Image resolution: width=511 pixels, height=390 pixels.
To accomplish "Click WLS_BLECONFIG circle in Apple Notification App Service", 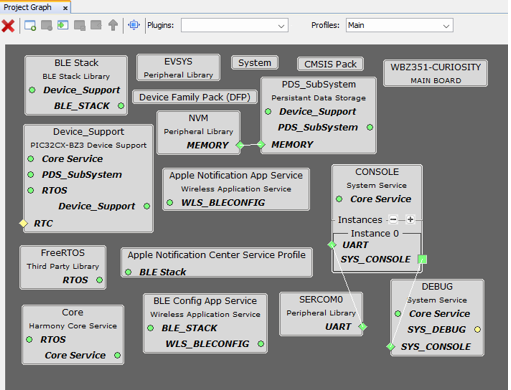I will 170,202.
